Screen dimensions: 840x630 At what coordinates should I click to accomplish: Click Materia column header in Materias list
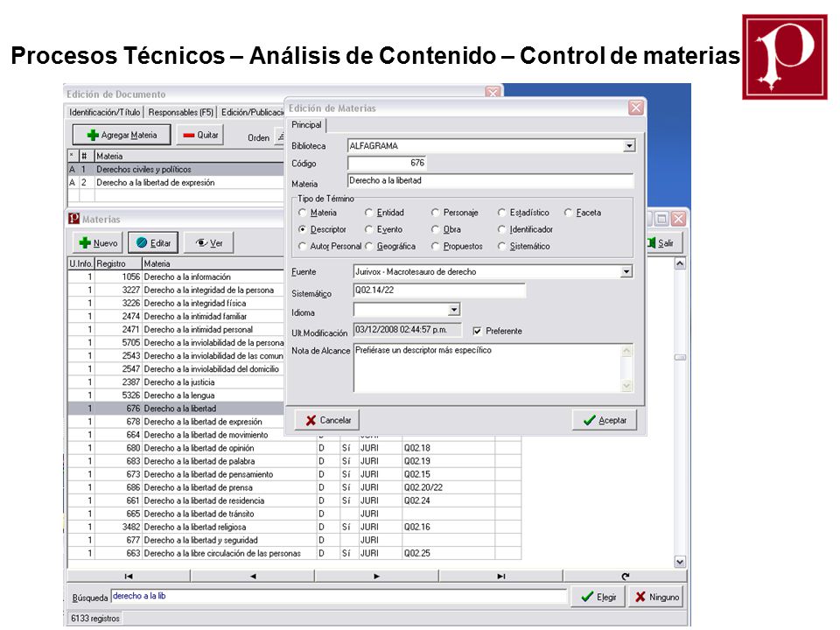(213, 263)
